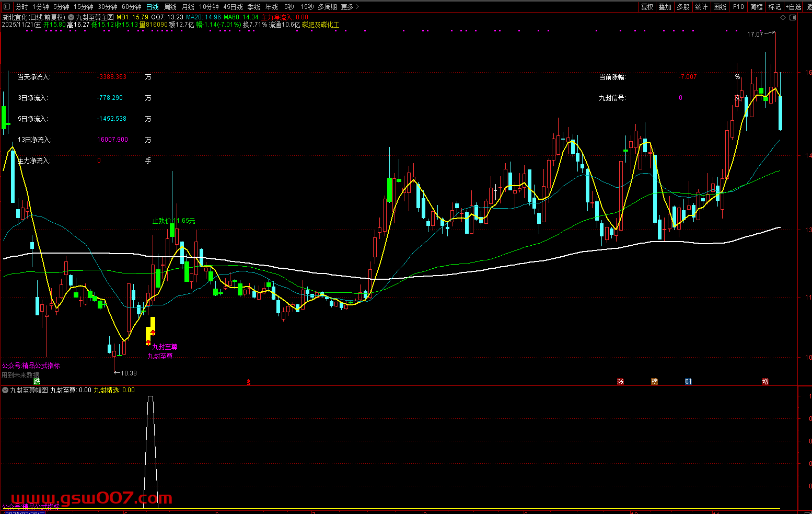
Task: Click the left panel toggle icon
Action: coord(7,7)
